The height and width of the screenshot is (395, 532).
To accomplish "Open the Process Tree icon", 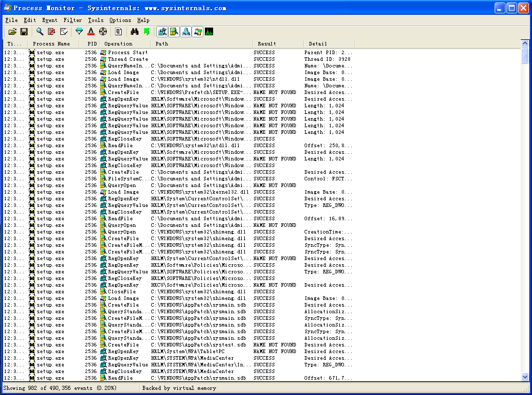I will pos(119,32).
